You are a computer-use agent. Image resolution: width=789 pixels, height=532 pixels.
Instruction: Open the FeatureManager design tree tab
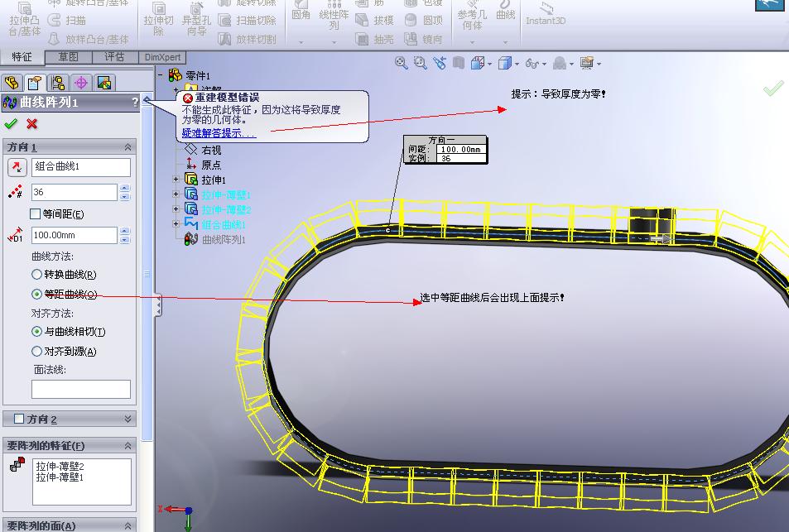coord(12,83)
